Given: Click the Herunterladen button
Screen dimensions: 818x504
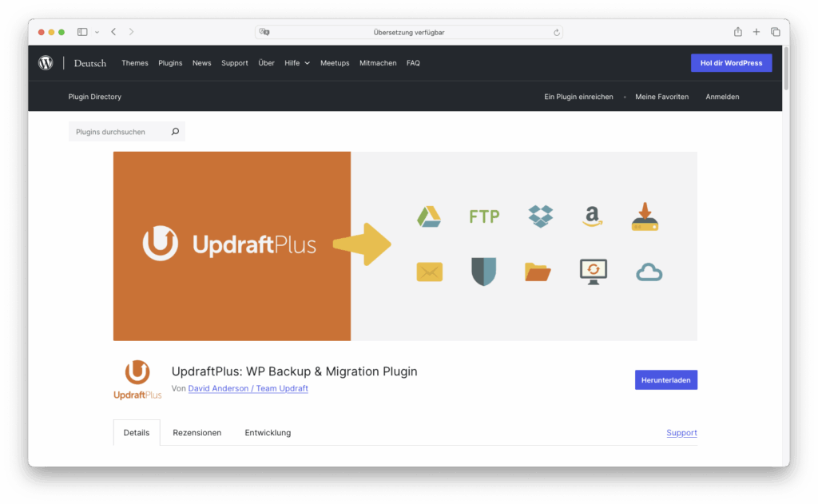Looking at the screenshot, I should click(665, 380).
